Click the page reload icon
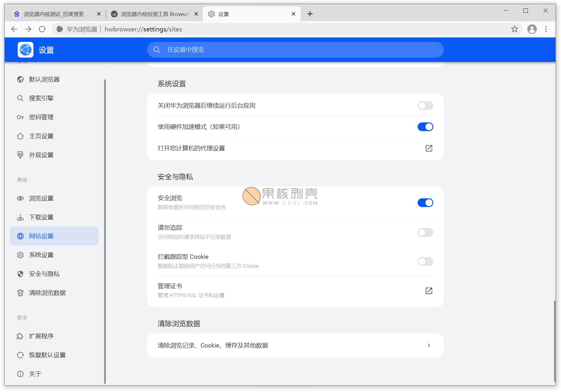This screenshot has width=561, height=392. pyautogui.click(x=42, y=29)
